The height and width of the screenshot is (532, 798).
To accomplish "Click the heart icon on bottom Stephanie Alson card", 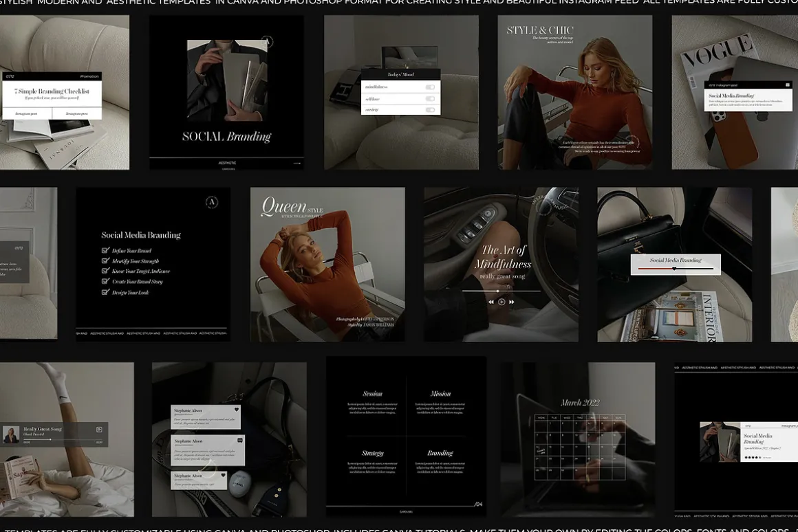I will pyautogui.click(x=223, y=476).
